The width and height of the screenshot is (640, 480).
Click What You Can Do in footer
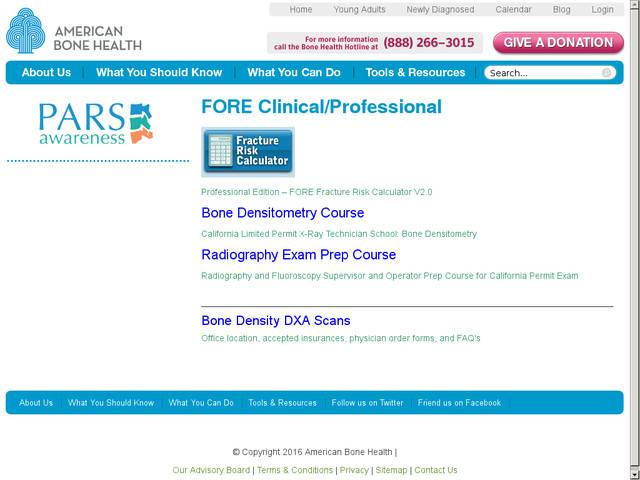coord(201,403)
